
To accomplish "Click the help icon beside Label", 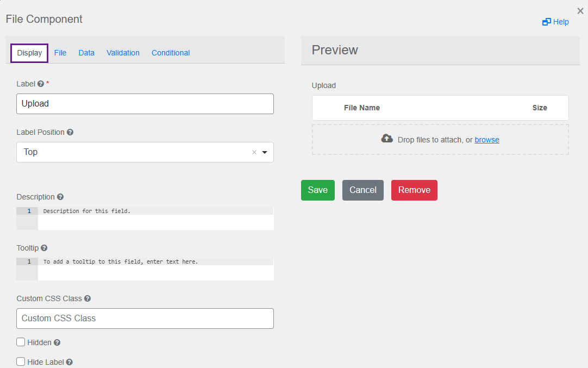I will (x=41, y=84).
